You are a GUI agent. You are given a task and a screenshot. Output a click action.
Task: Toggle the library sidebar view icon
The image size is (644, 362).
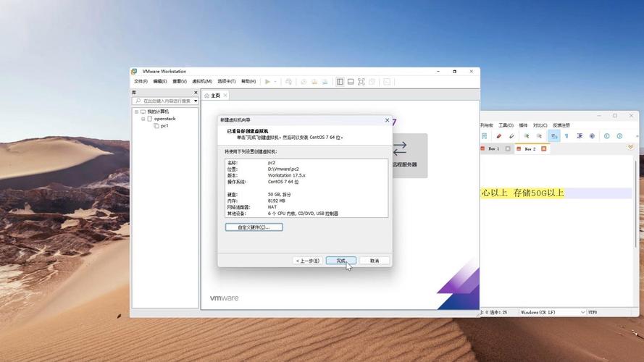click(340, 82)
